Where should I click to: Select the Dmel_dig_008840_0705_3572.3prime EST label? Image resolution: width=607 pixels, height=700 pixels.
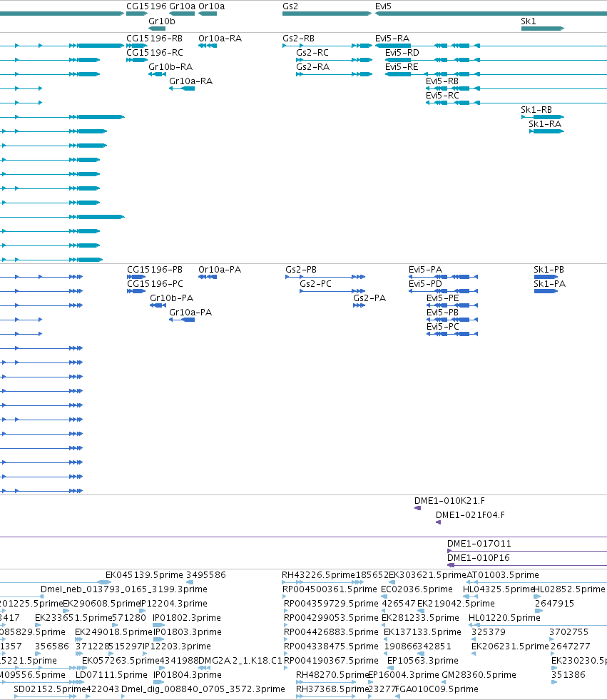click(203, 689)
